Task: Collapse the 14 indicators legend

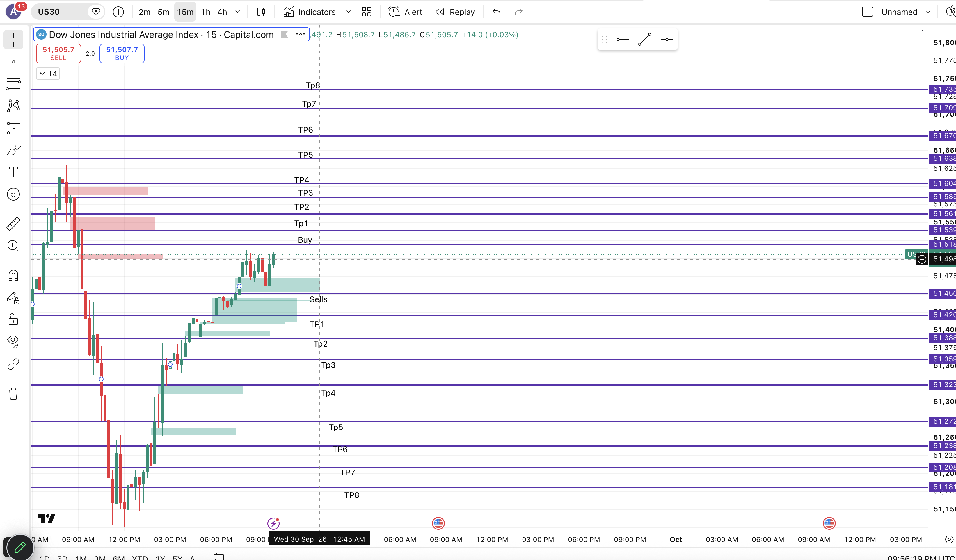Action: click(48, 74)
